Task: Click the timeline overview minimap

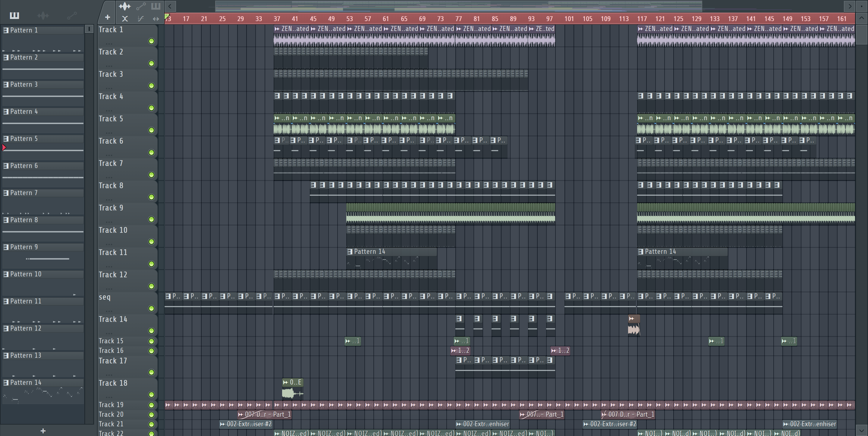Action: tap(458, 6)
